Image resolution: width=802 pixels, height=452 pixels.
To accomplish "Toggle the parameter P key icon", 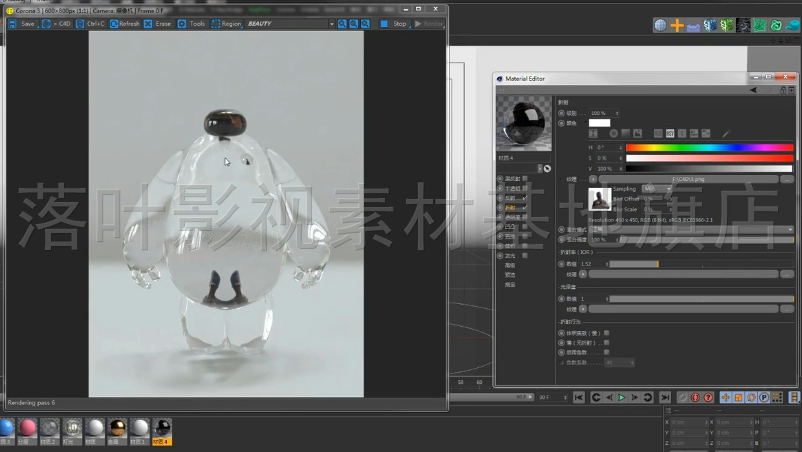I will pyautogui.click(x=764, y=397).
